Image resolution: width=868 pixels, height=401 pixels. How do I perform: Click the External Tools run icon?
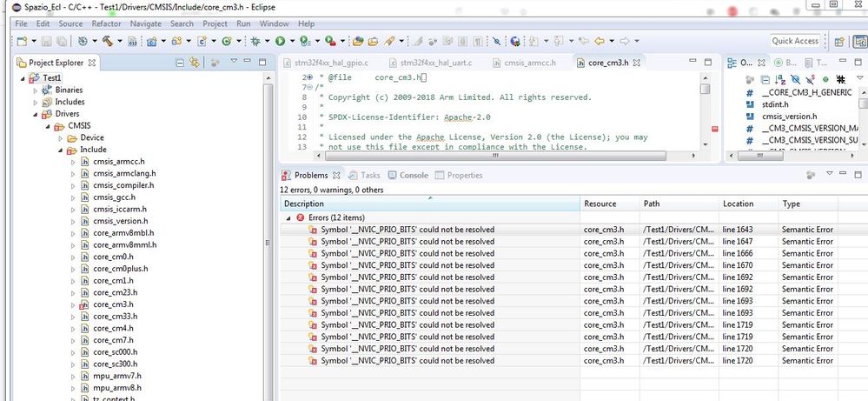(x=330, y=41)
